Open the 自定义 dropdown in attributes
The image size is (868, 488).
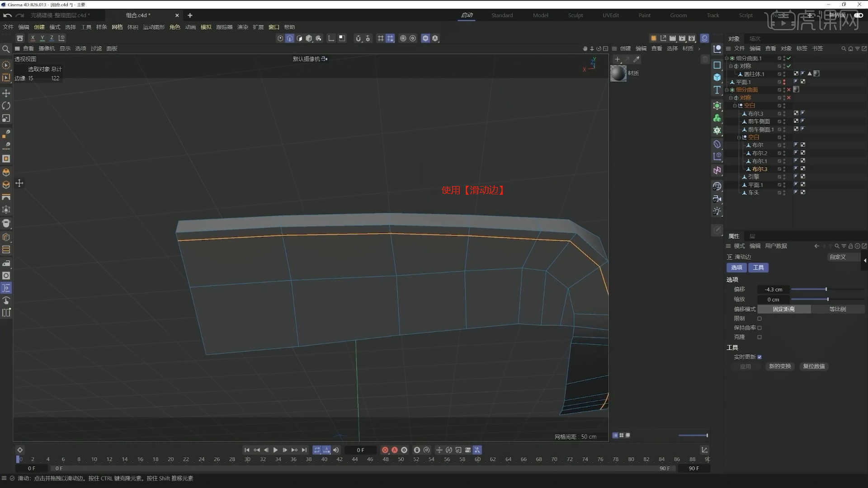point(844,257)
